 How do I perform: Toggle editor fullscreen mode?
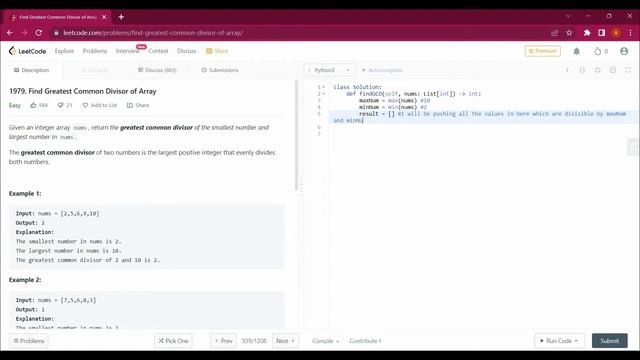(628, 70)
